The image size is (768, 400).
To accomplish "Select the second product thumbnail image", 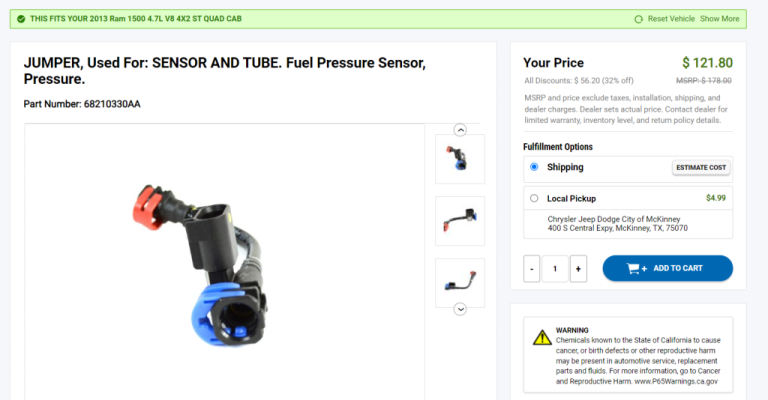I will pos(460,221).
